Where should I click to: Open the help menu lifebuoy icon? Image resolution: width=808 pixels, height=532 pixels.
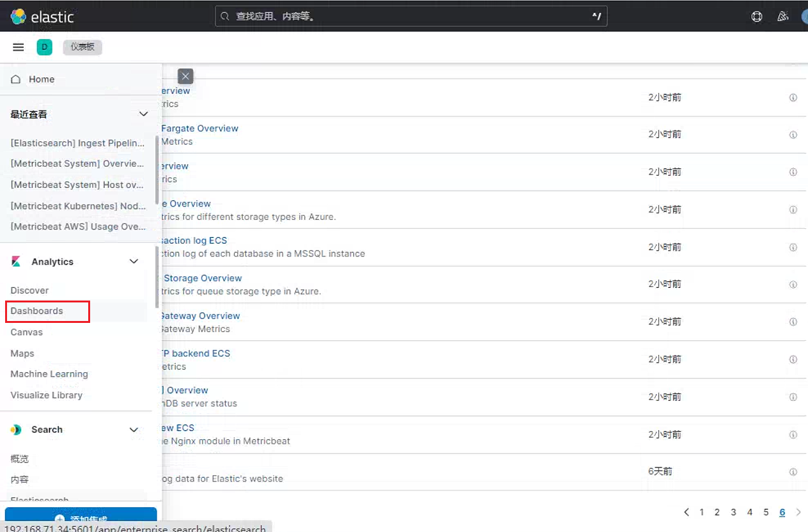coord(757,17)
